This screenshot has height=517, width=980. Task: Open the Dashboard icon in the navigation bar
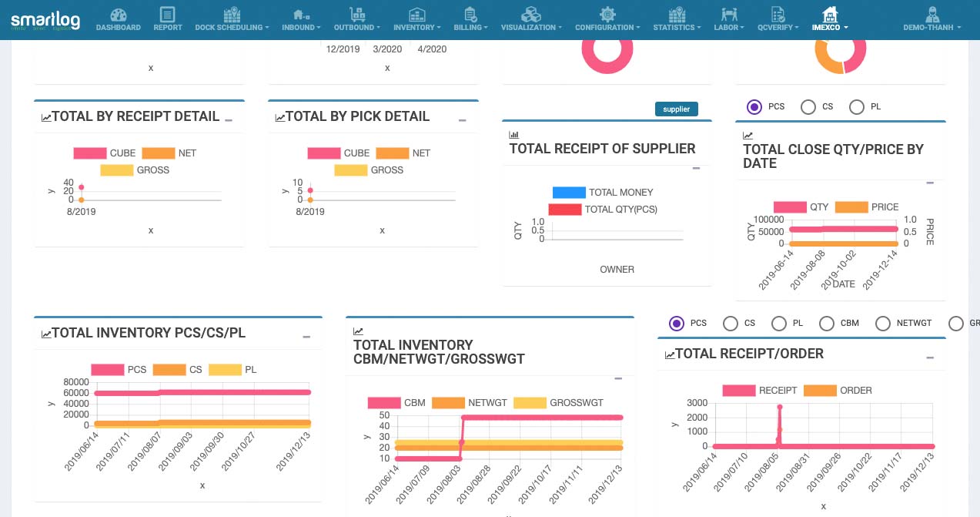coord(118,15)
